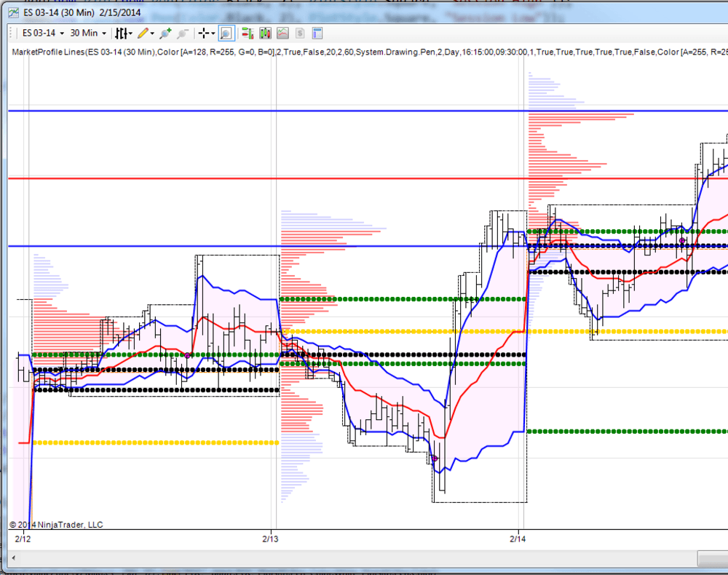Open the ES 03-14 instrument dropdown
728x575 pixels.
43,33
